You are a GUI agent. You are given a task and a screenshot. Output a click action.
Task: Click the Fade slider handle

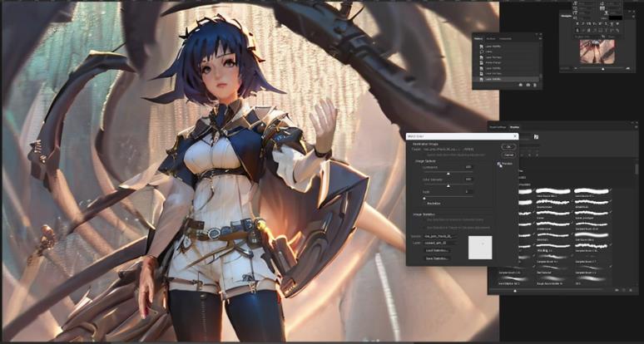pyautogui.click(x=424, y=198)
